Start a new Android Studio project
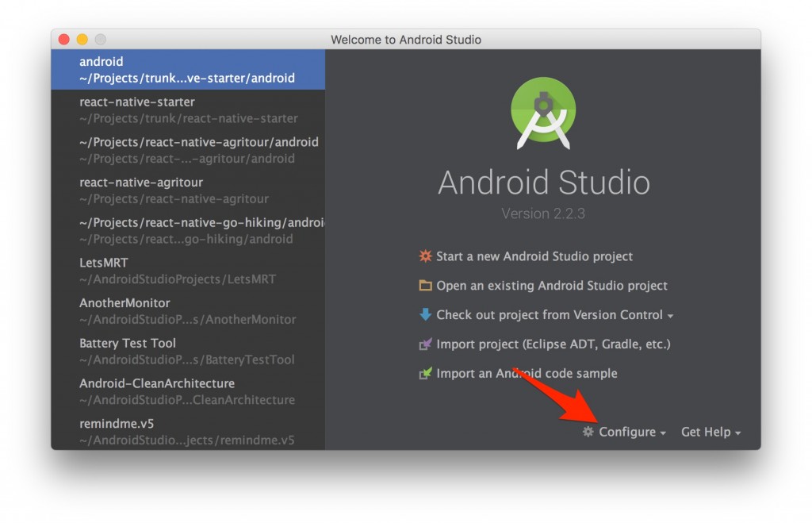 [534, 256]
